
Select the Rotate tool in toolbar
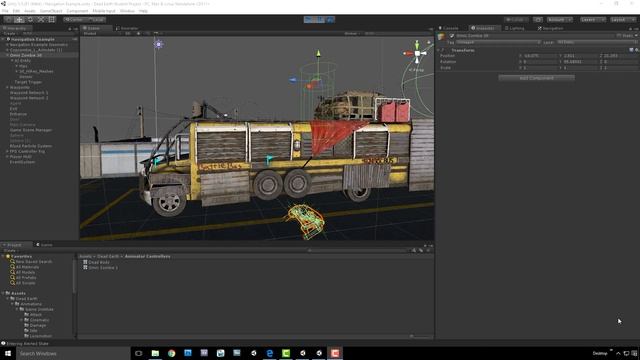coord(30,19)
